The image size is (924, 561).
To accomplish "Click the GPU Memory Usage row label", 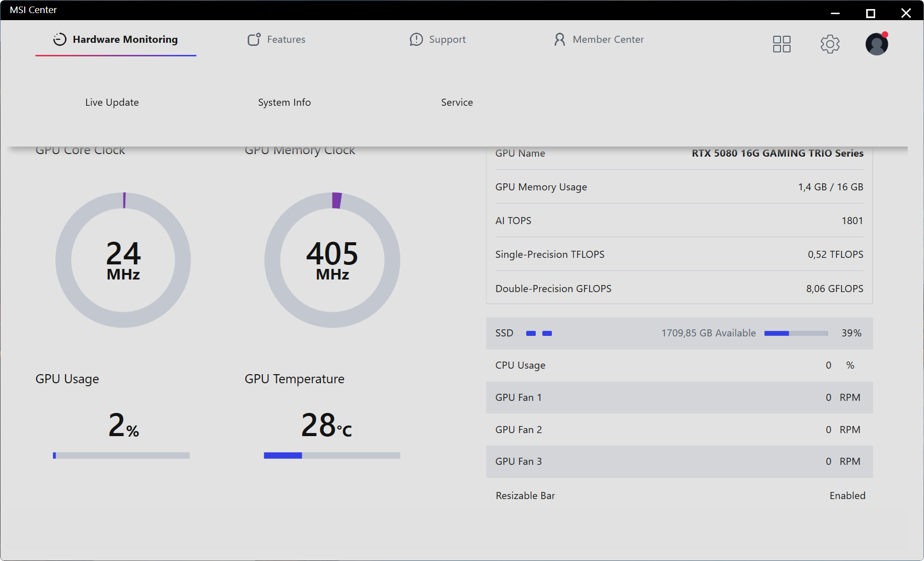I will point(541,187).
